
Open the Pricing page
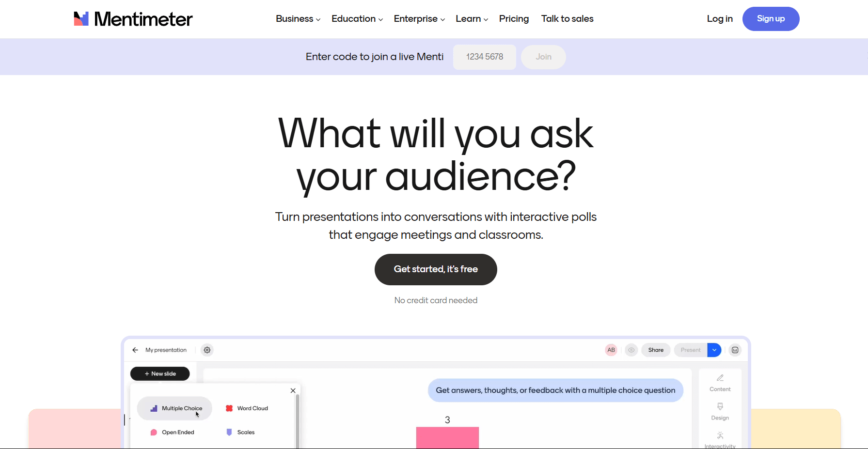[514, 19]
